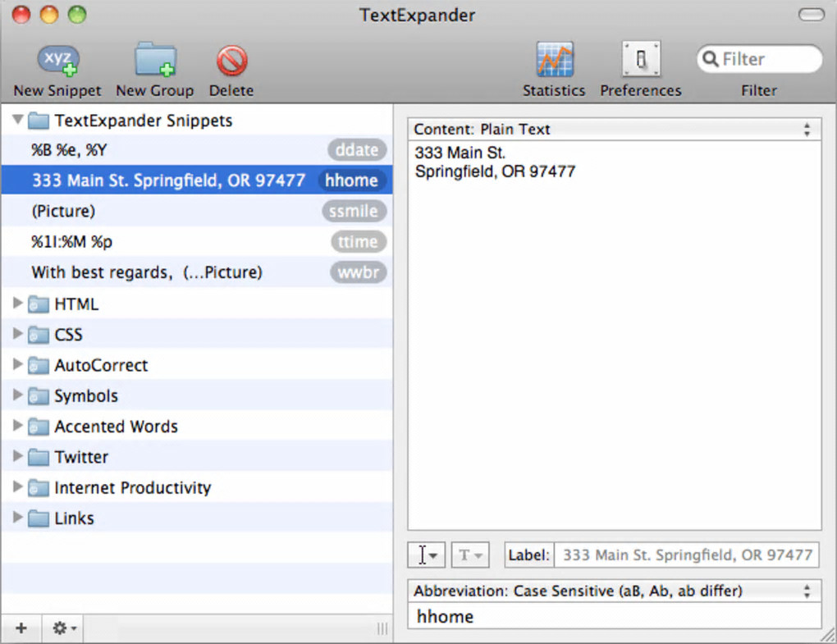Expand the AutoCorrect group
This screenshot has width=837, height=644.
(17, 365)
